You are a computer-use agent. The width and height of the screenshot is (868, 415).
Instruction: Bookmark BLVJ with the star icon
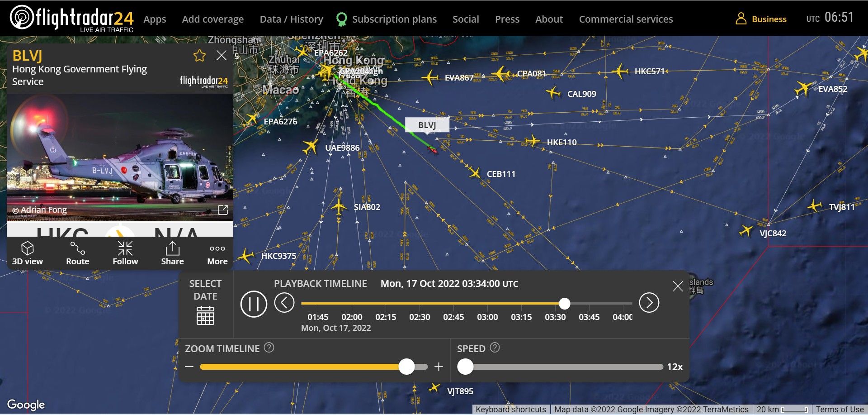click(x=199, y=56)
